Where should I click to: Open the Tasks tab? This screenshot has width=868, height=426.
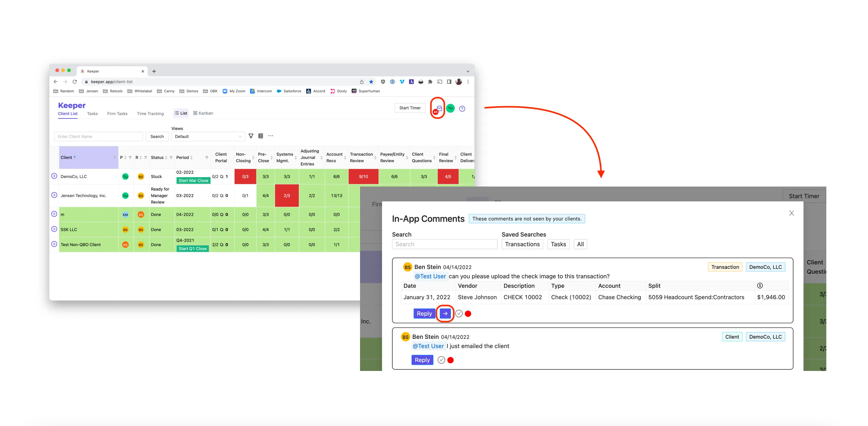click(92, 113)
